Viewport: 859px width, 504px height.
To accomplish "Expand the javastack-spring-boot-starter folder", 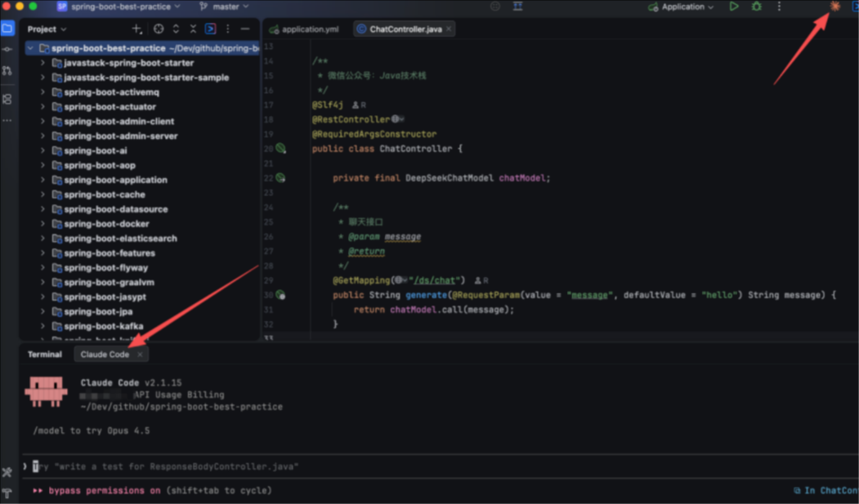I will [x=43, y=63].
